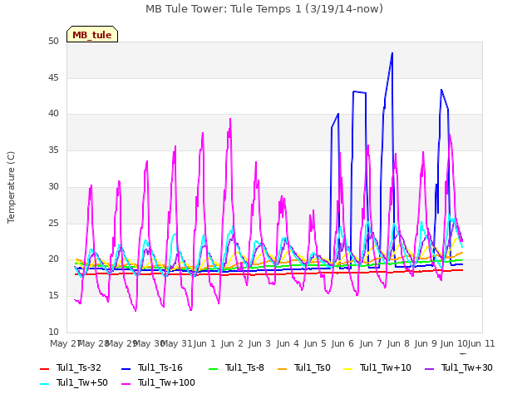Select the Tul1_Tw+10 legend entry
Viewport: 532px width, 399px height.
pyautogui.click(x=377, y=367)
